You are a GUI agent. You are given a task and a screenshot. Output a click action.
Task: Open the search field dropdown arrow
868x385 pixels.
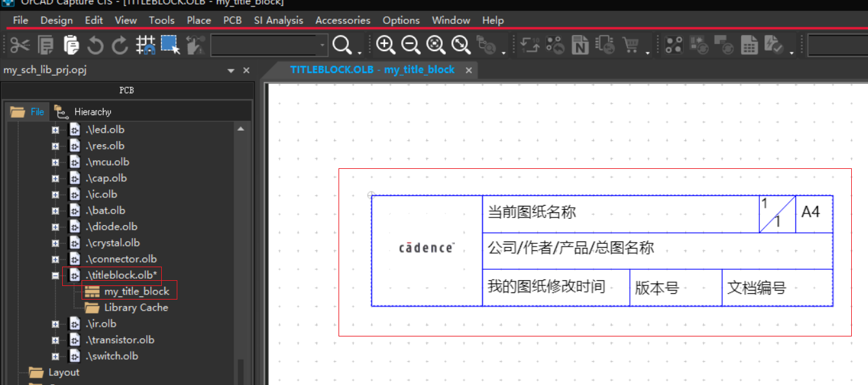[324, 45]
